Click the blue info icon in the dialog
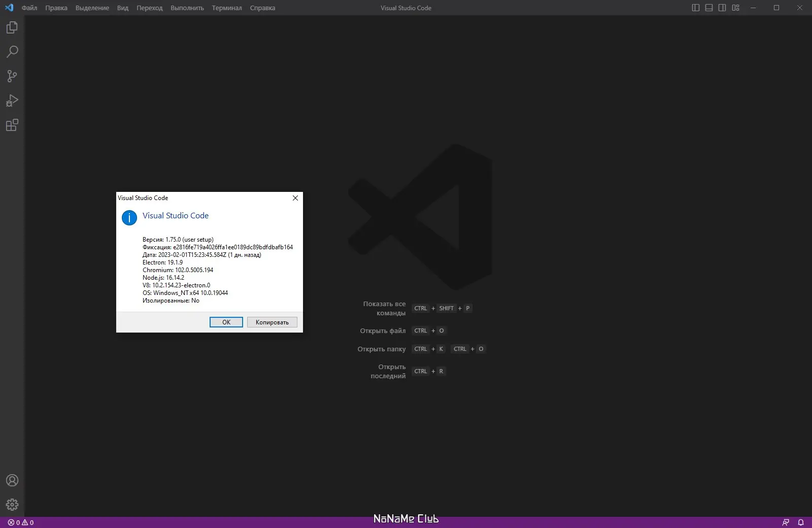Screen dimensions: 812x528 [129, 218]
